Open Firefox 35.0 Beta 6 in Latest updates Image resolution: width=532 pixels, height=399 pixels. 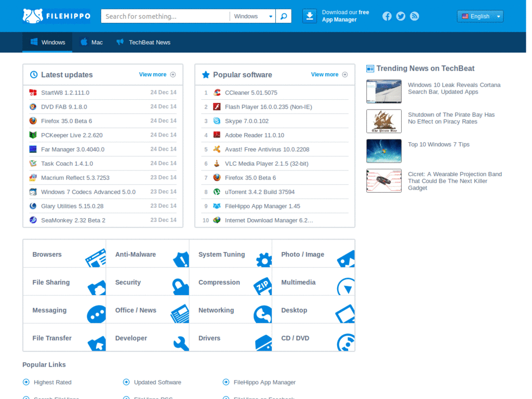point(66,121)
